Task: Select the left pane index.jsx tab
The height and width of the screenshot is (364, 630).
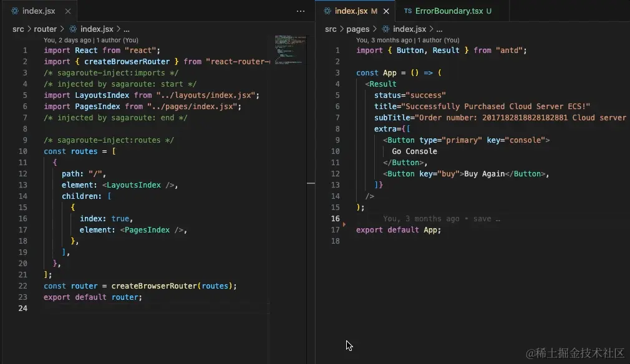Action: (x=39, y=11)
